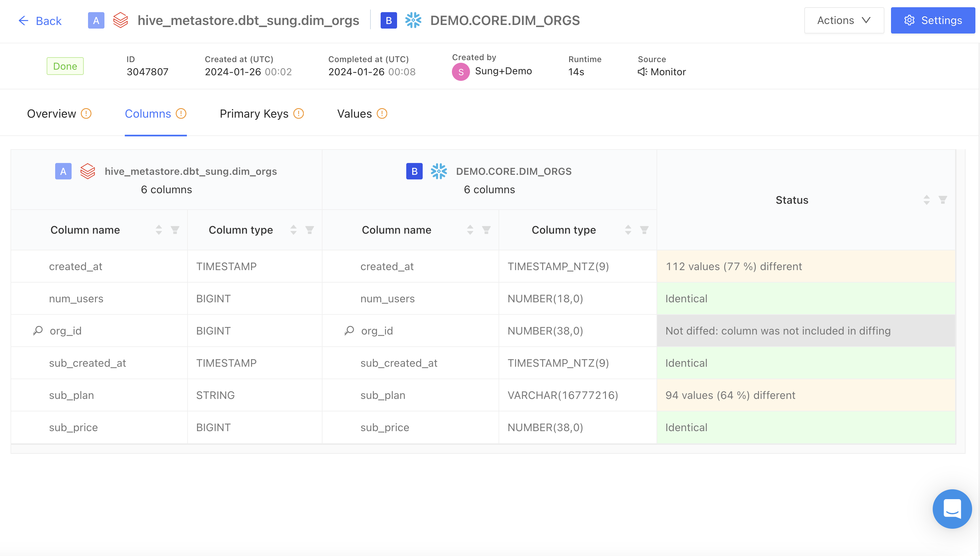This screenshot has width=980, height=556.
Task: Click the key icon next to dataset A org_id
Action: pyautogui.click(x=38, y=330)
